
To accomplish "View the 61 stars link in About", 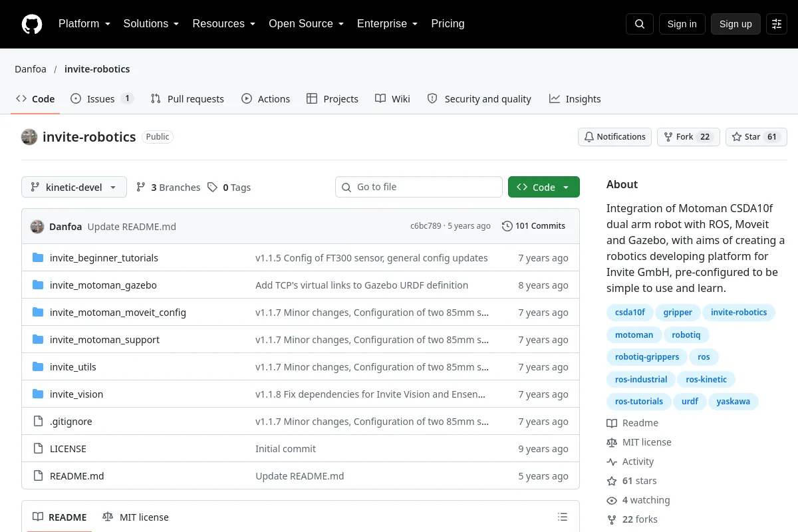I will 632,481.
